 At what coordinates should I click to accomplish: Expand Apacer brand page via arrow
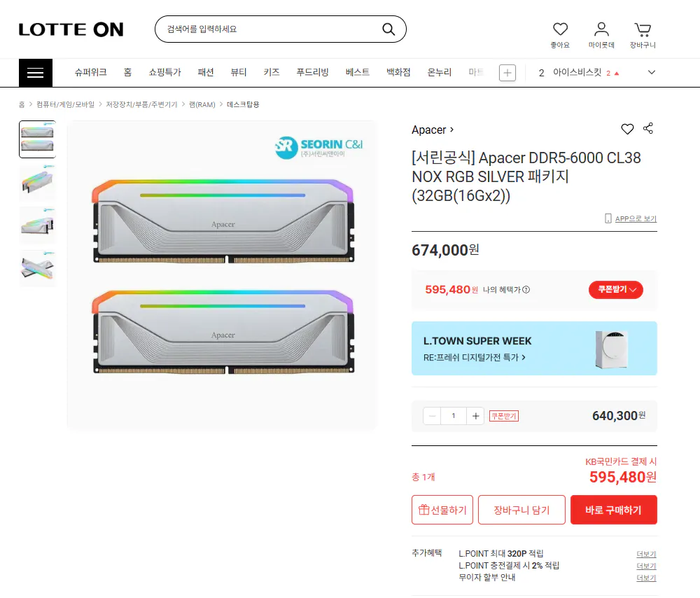[451, 129]
